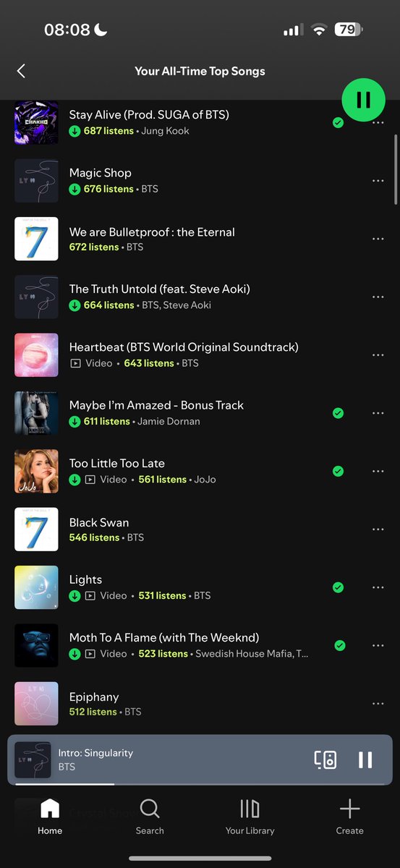Open more options for Magic Shop

[378, 181]
